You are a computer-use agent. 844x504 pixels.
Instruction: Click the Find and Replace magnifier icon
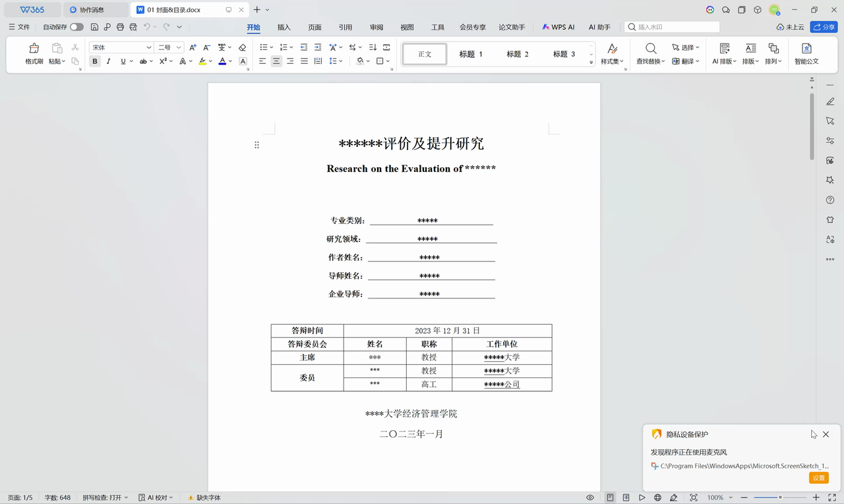pyautogui.click(x=651, y=49)
